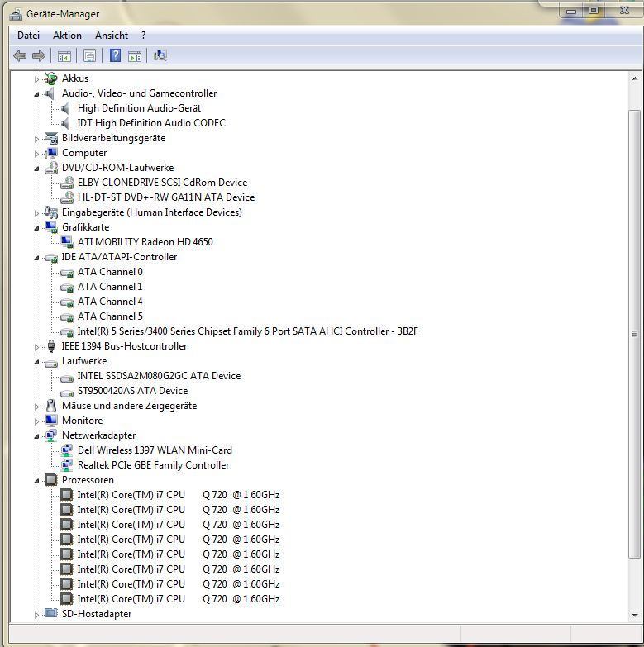Viewport: 644px width, 647px height.
Task: Click the SD-Hostadapter icon
Action: tap(51, 613)
